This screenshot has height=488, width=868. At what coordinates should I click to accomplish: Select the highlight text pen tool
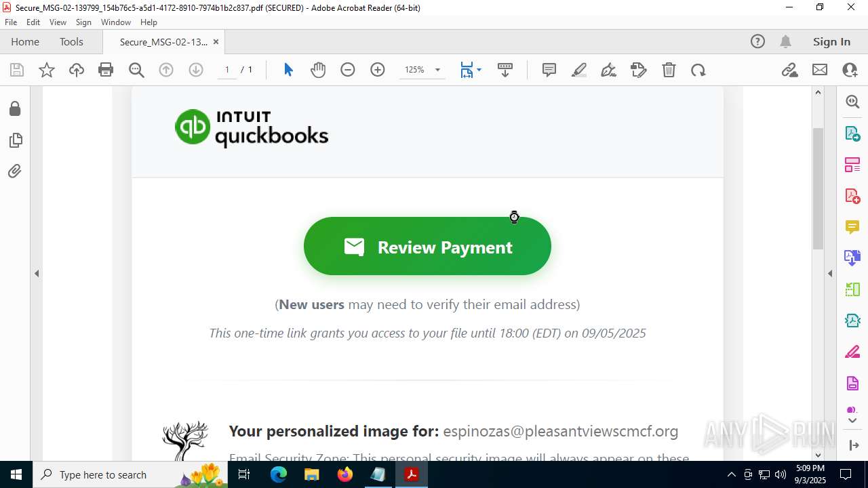click(x=579, y=70)
